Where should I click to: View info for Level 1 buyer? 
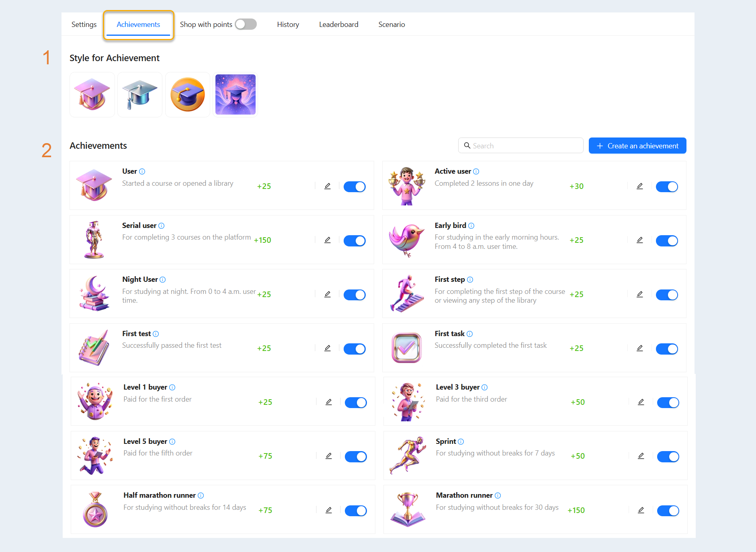pos(172,388)
